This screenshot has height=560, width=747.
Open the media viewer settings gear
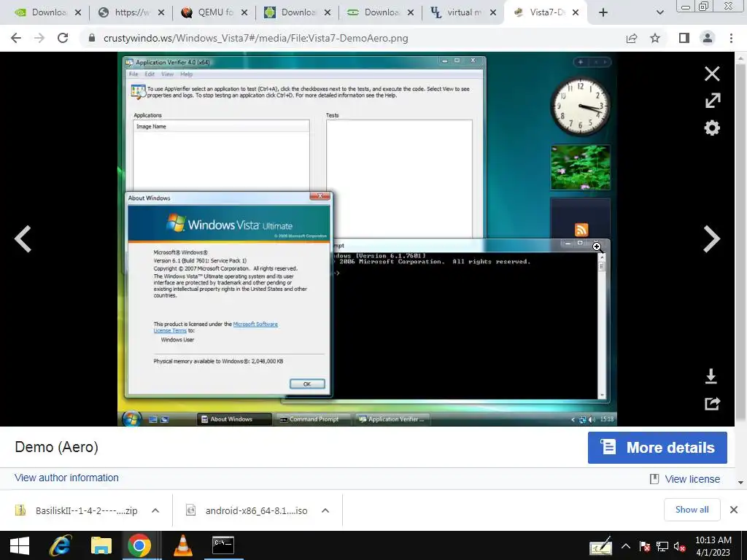pyautogui.click(x=712, y=128)
